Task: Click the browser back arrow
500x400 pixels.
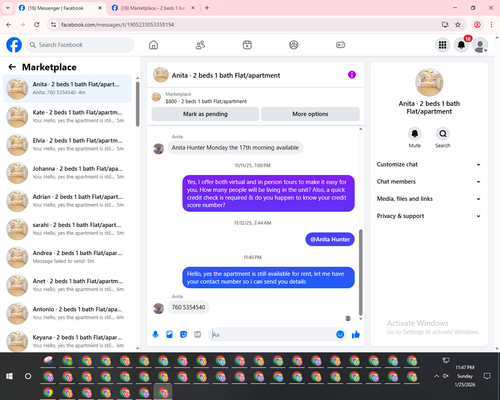Action: (9, 24)
